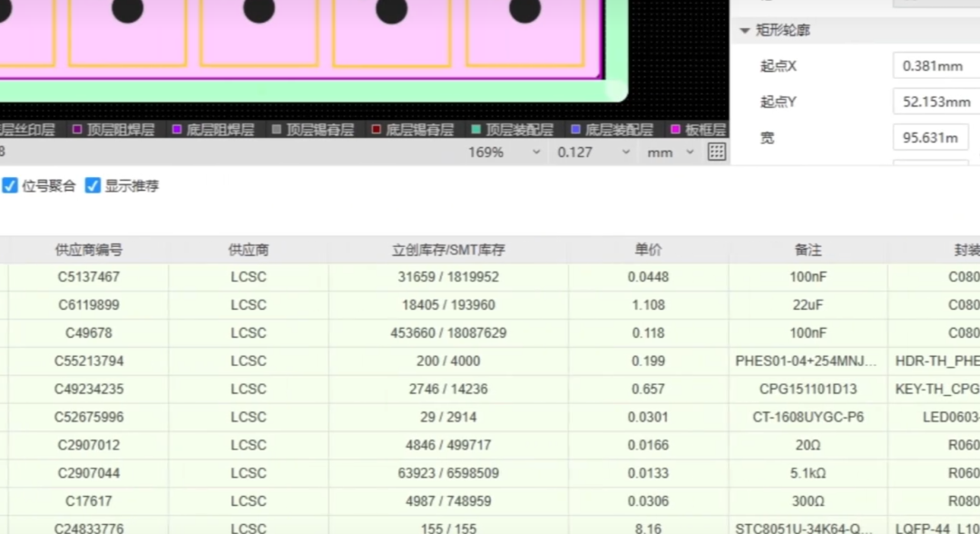This screenshot has height=534, width=980.
Task: Click the 底层阻焊层 layer color swatch
Action: [177, 130]
